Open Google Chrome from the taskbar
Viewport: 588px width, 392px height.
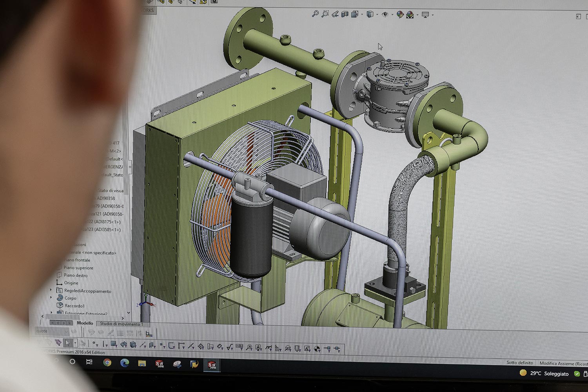coord(107,363)
